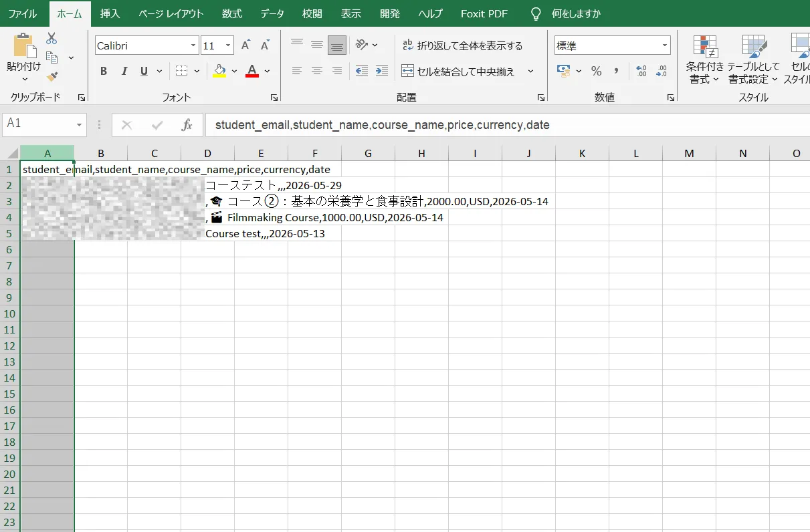Click the lightbulb Tell Me icon
The image size is (810, 532).
[535, 13]
